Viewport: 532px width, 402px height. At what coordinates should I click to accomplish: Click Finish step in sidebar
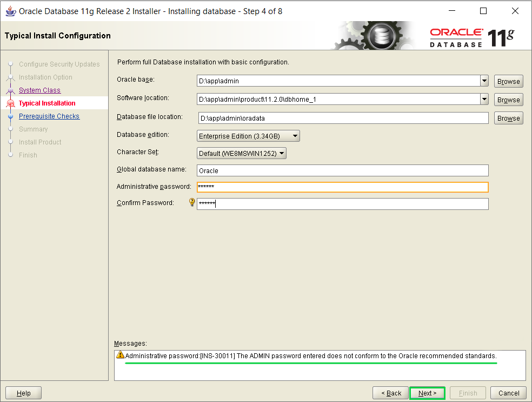28,155
